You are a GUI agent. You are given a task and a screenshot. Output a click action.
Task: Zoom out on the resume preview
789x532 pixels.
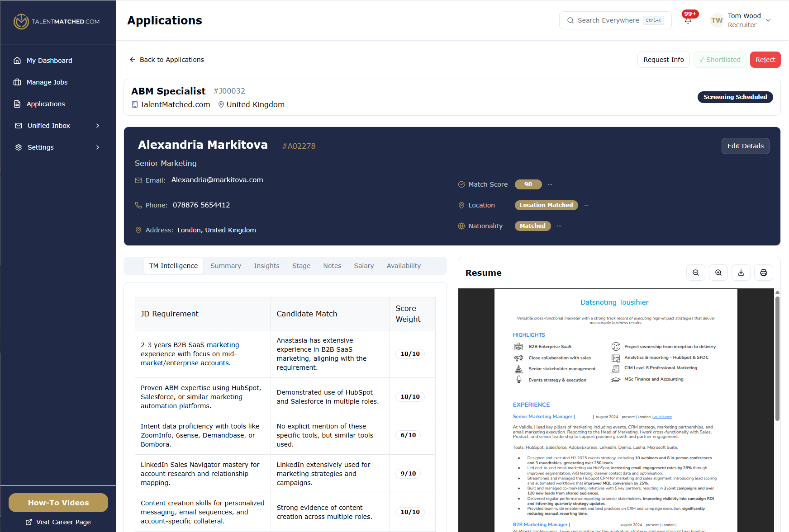pyautogui.click(x=696, y=273)
